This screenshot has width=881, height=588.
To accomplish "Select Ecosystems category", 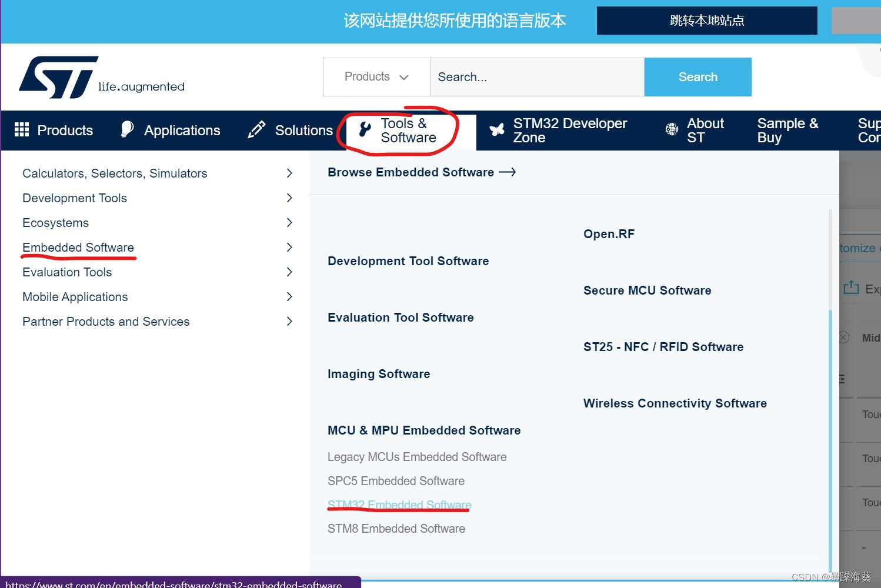I will pyautogui.click(x=55, y=222).
